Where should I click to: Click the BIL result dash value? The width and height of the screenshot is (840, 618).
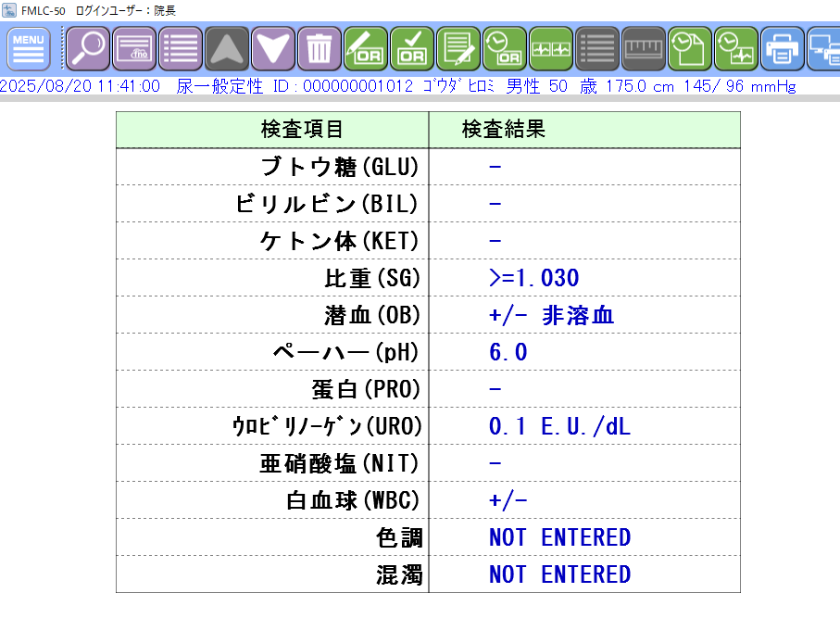(x=495, y=204)
